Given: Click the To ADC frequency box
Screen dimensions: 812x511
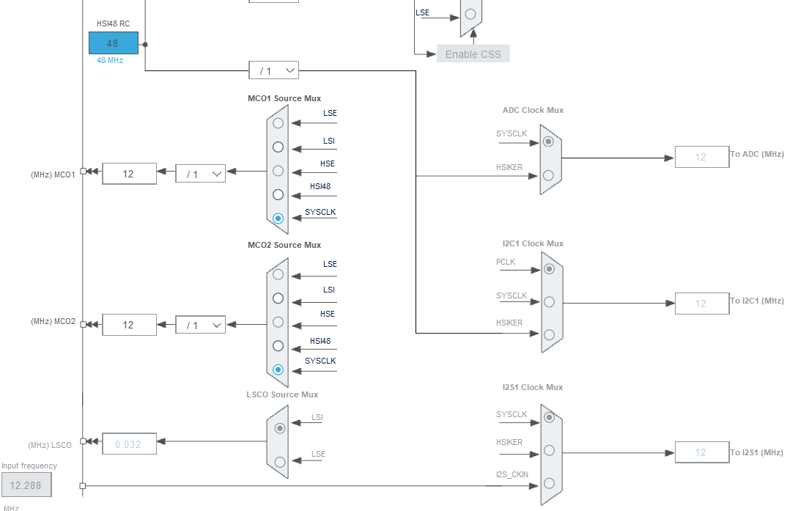Looking at the screenshot, I should 702,157.
